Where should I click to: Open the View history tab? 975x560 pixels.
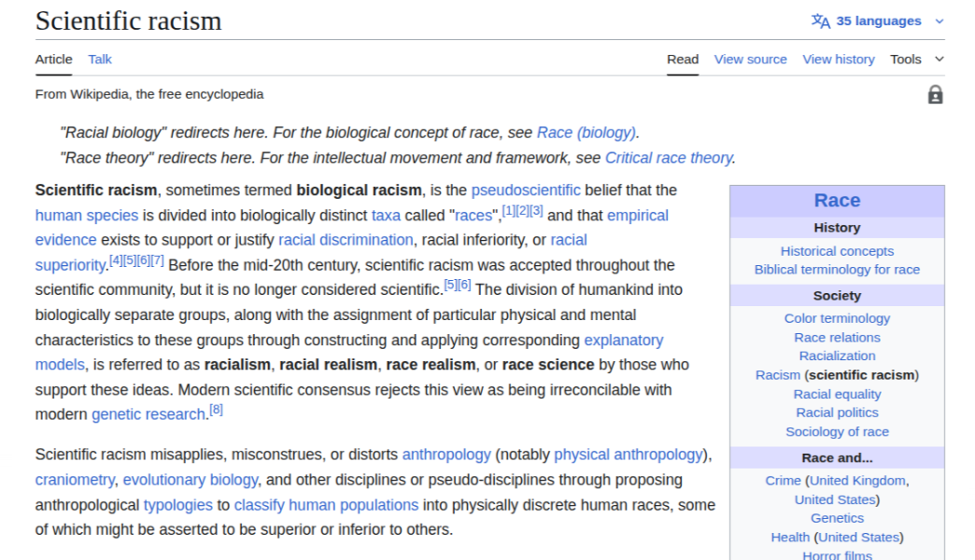pyautogui.click(x=838, y=59)
